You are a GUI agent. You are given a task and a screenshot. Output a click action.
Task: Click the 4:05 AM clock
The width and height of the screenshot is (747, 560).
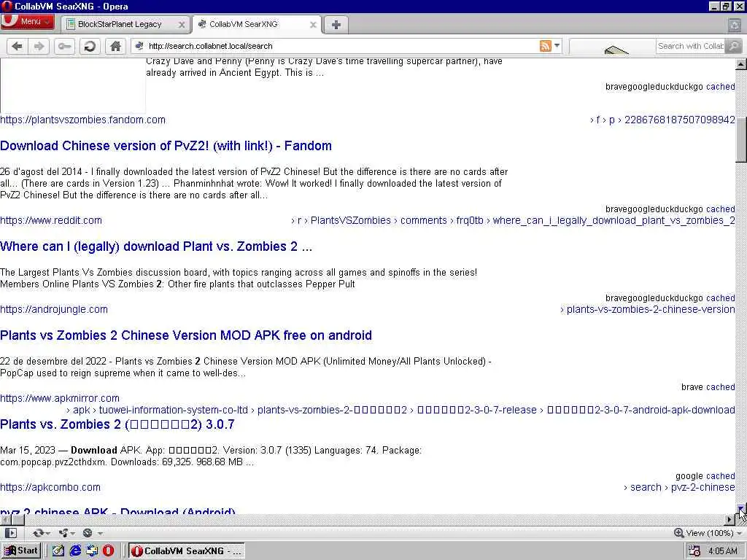click(723, 551)
